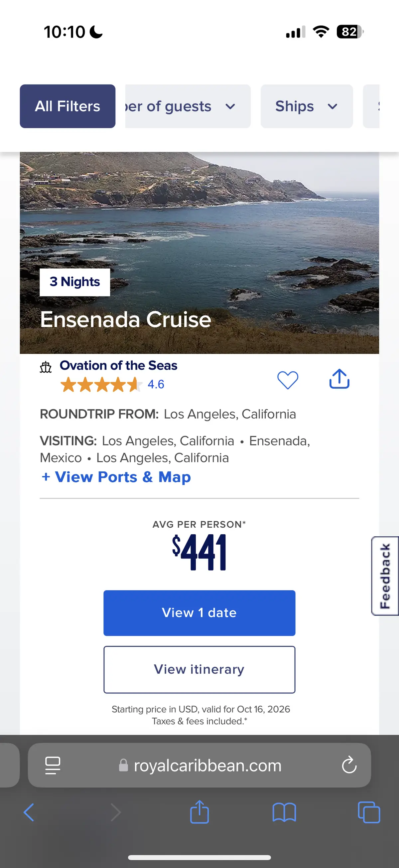Open Safari page settings reader icon

pyautogui.click(x=53, y=765)
